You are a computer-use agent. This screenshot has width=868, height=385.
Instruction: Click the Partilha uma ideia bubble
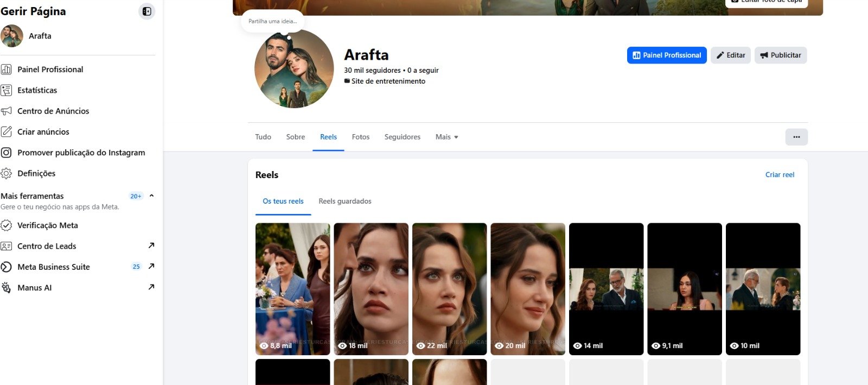coord(273,21)
